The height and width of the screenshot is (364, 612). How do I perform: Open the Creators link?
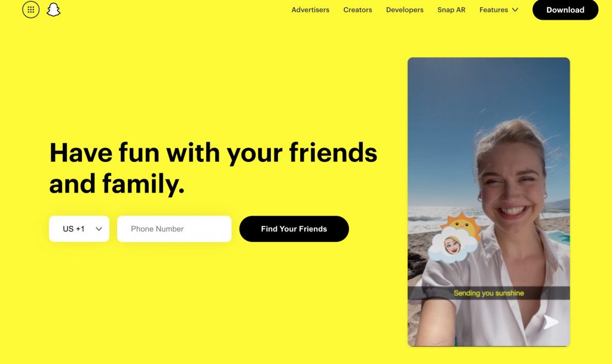pyautogui.click(x=357, y=10)
